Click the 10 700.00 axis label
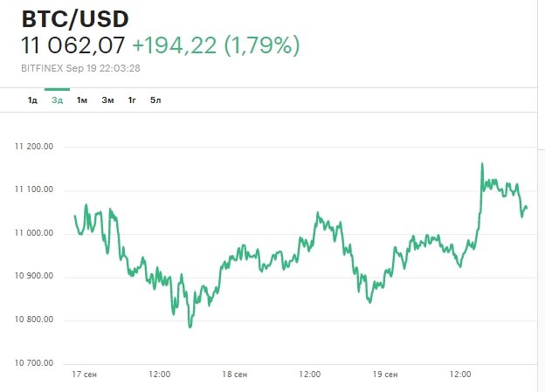 (34, 363)
